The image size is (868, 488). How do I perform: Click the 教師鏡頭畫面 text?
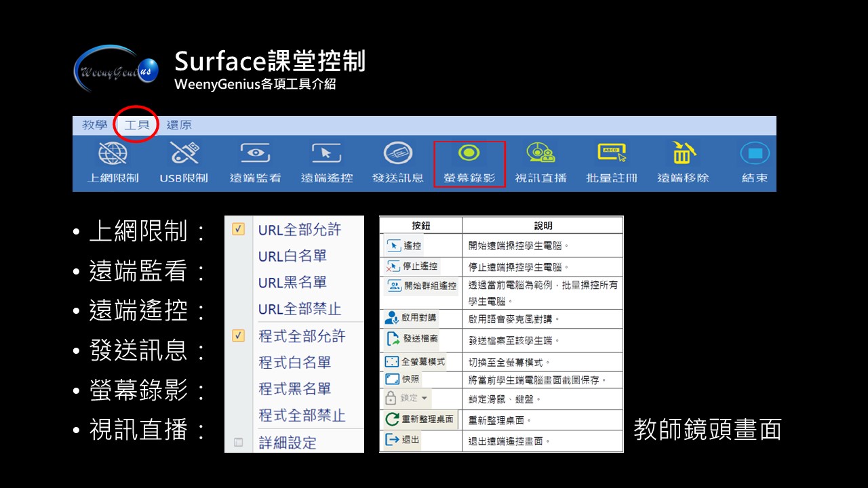708,429
